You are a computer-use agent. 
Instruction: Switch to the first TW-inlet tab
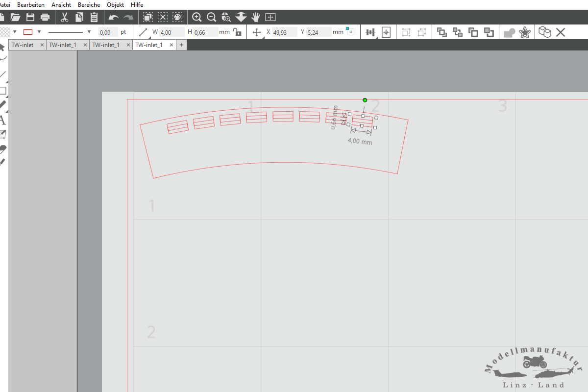[x=23, y=45]
